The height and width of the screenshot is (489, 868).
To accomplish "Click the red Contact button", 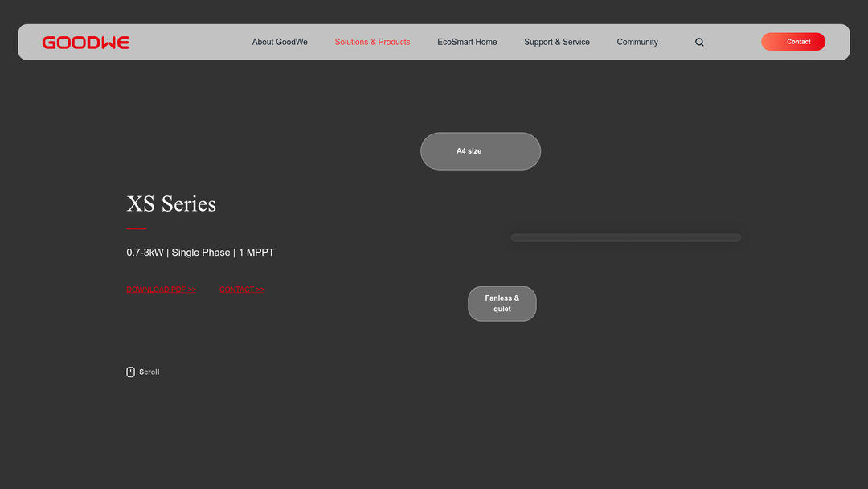I will [793, 42].
